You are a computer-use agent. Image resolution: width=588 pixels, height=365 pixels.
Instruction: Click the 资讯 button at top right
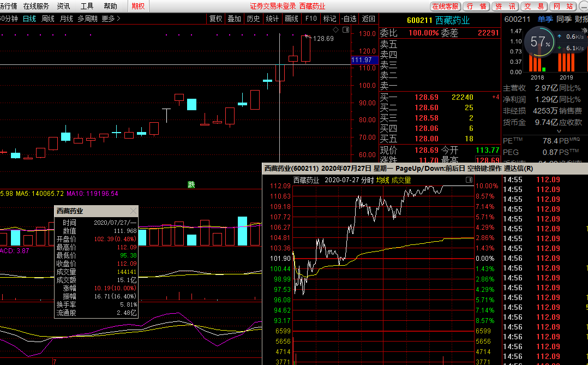coord(505,7)
